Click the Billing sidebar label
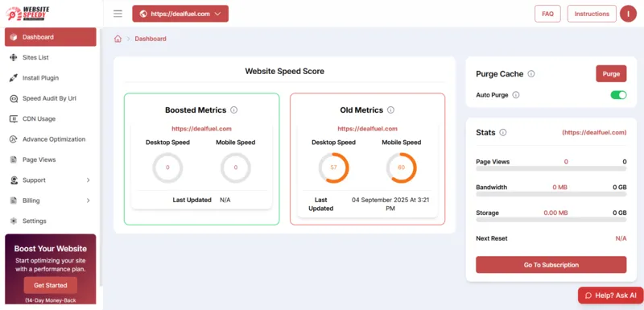The height and width of the screenshot is (310, 644). [x=31, y=200]
